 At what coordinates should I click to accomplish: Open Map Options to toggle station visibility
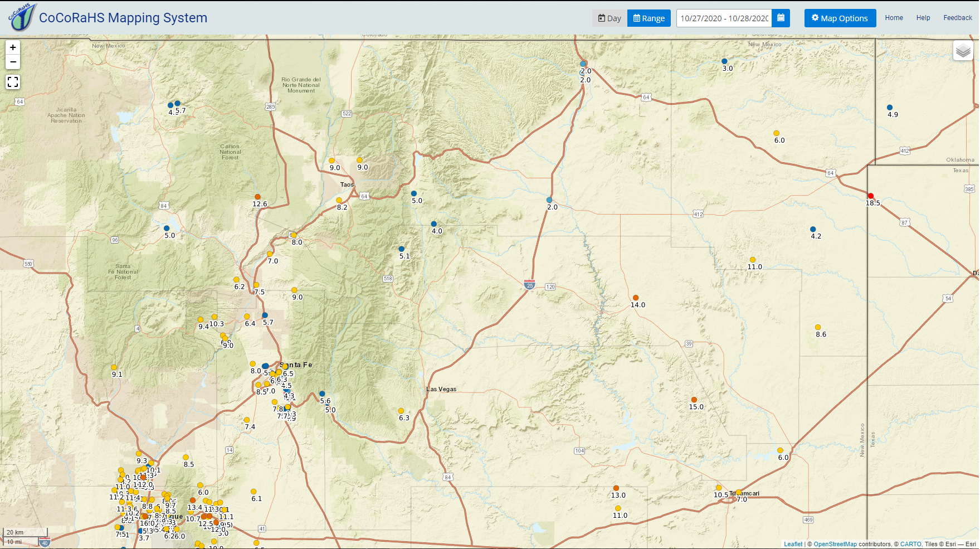click(x=840, y=18)
